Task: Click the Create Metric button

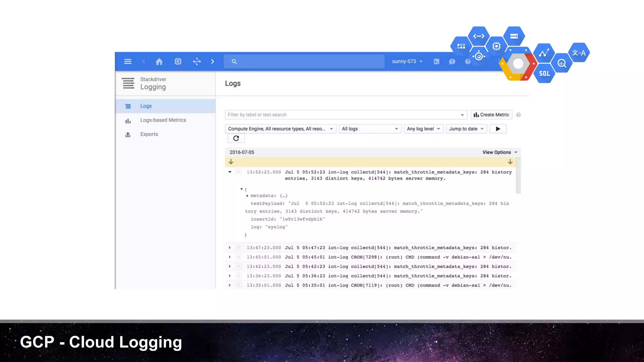Action: (x=491, y=115)
